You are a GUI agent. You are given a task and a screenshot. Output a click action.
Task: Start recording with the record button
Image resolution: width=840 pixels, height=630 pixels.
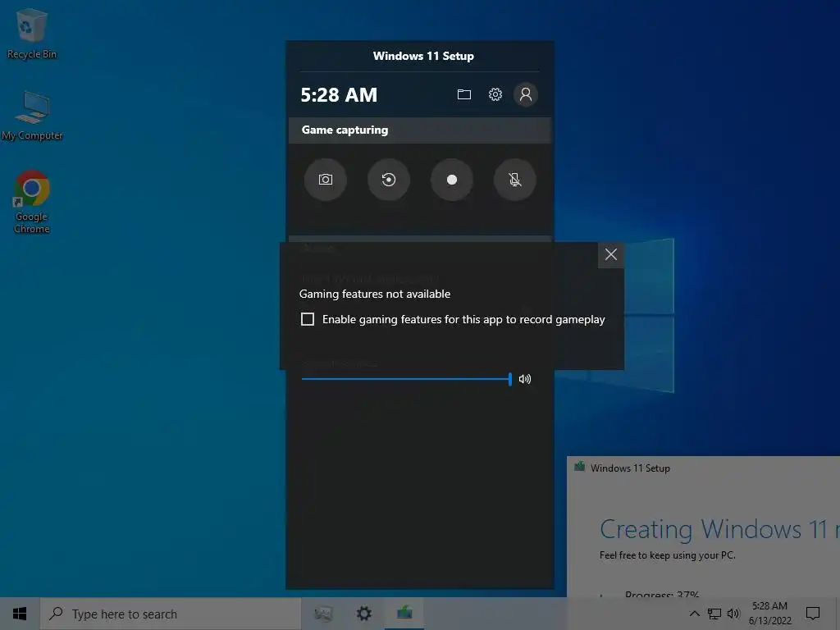452,180
